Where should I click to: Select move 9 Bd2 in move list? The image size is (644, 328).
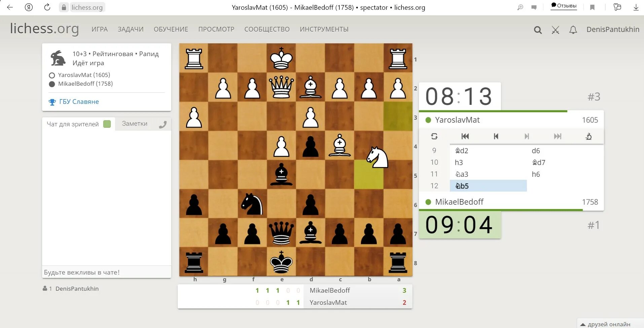[488, 151]
